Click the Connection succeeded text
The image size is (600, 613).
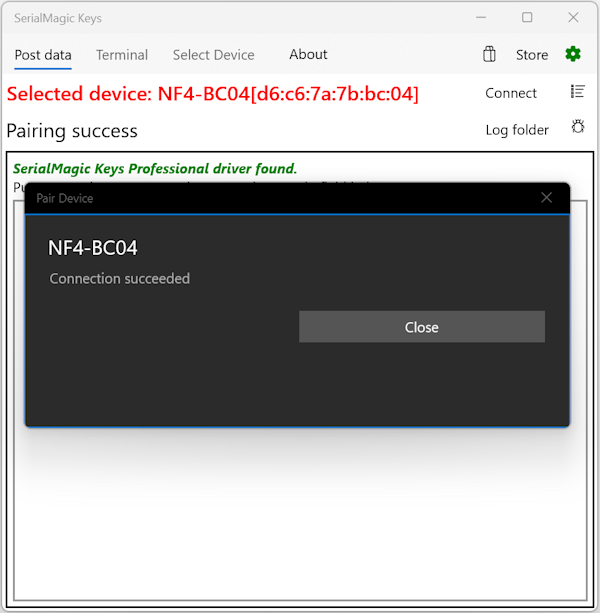coord(120,279)
